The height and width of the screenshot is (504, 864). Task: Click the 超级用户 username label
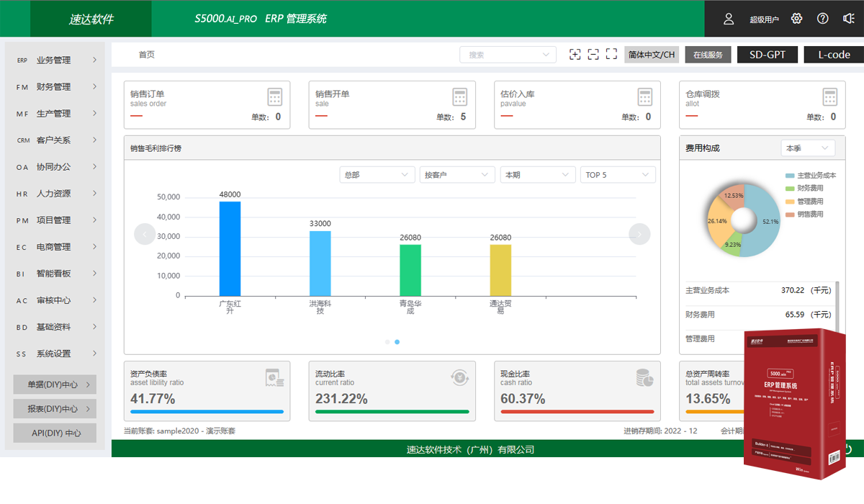[x=764, y=19]
